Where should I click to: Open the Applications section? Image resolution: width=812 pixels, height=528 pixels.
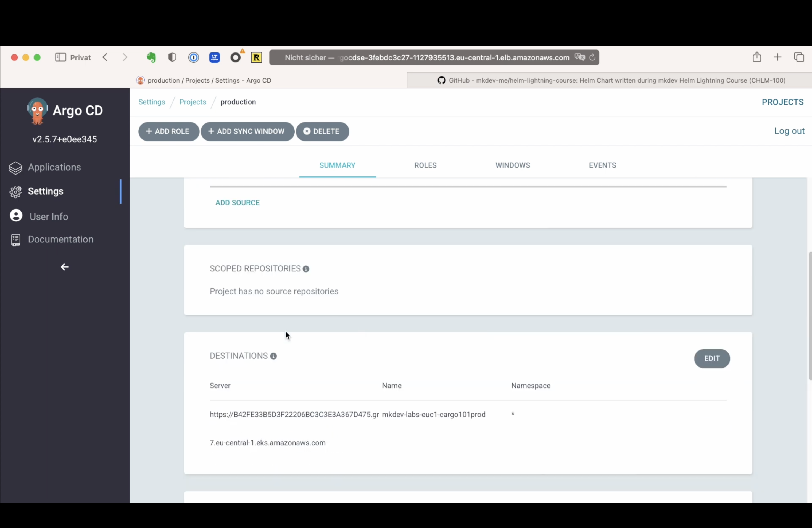54,167
